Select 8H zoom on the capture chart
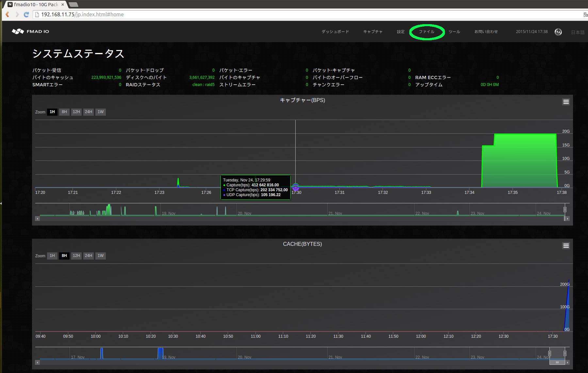Image resolution: width=588 pixels, height=373 pixels. 64,112
